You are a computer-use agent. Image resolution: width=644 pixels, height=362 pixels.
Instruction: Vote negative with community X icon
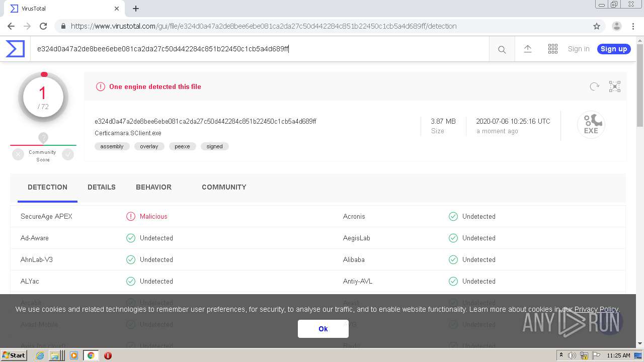pos(18,154)
